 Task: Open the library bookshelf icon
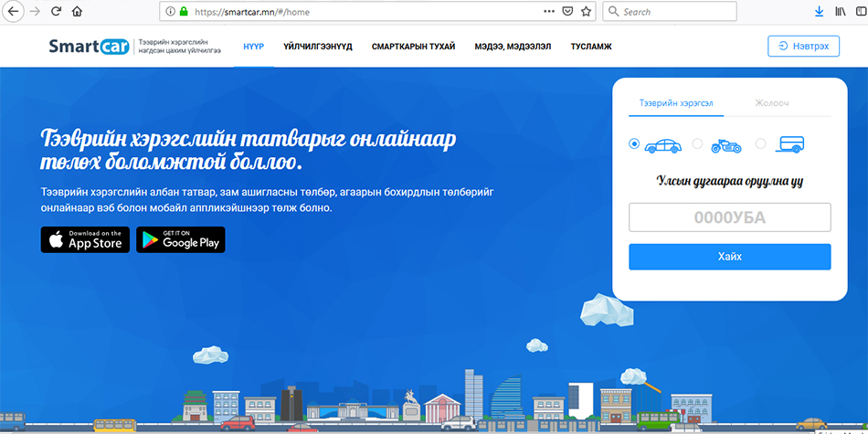tap(840, 12)
